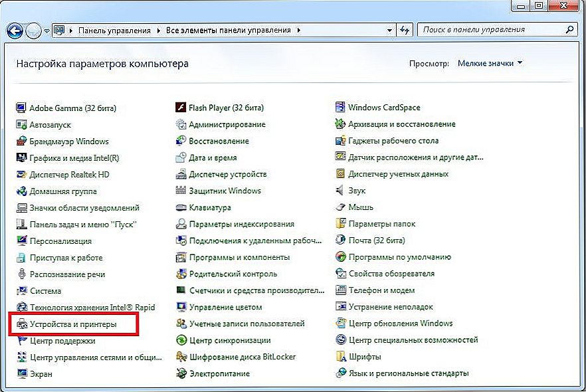
Task: Maximize the Control Panel window
Action: pyautogui.click(x=539, y=5)
